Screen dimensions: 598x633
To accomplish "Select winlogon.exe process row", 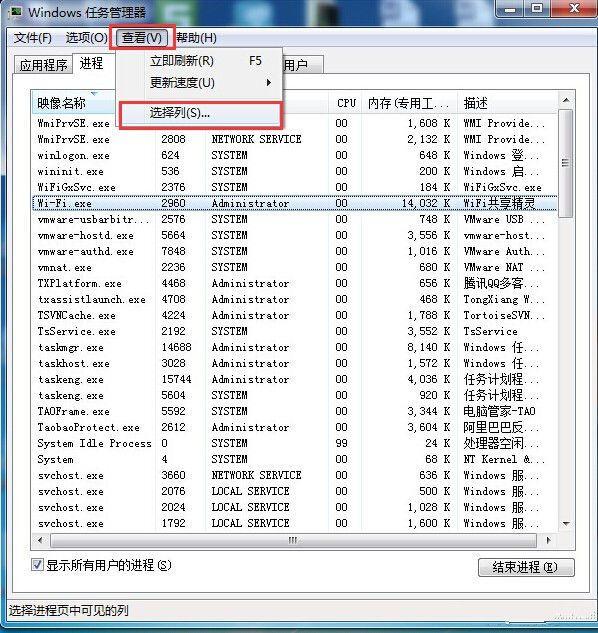I will 295,155.
